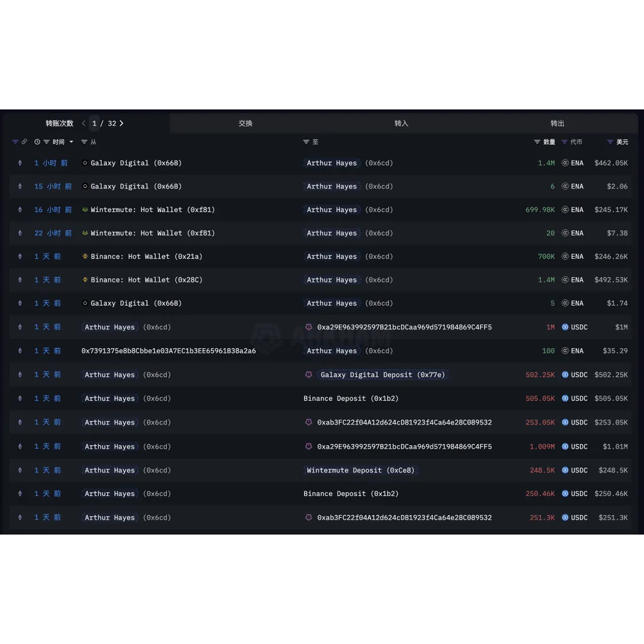
Task: Open the 转出 tab
Action: coord(557,123)
